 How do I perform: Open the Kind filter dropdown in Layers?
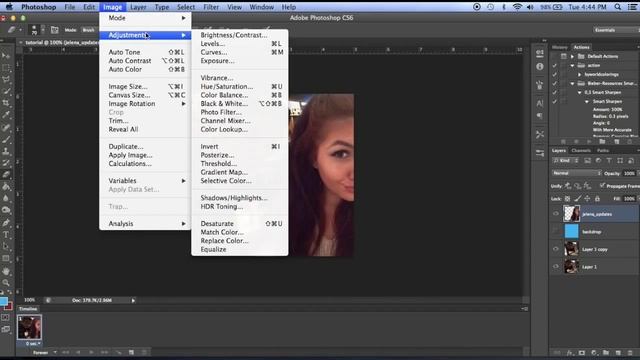(566, 161)
